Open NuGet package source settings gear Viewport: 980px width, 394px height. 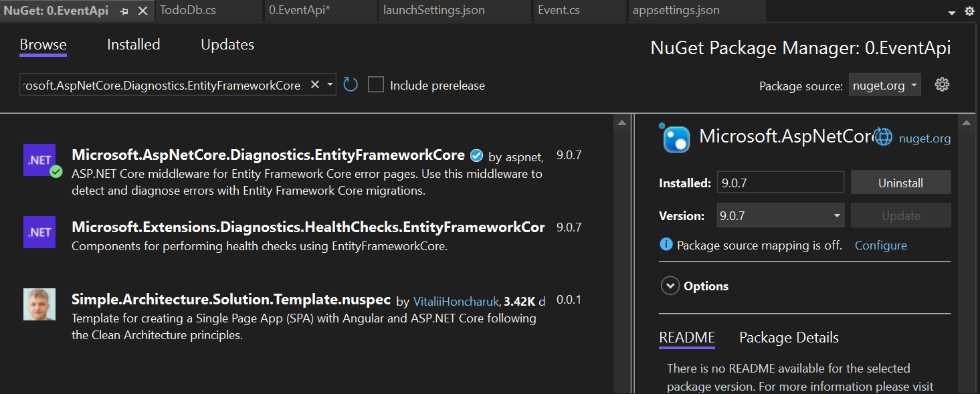click(942, 85)
